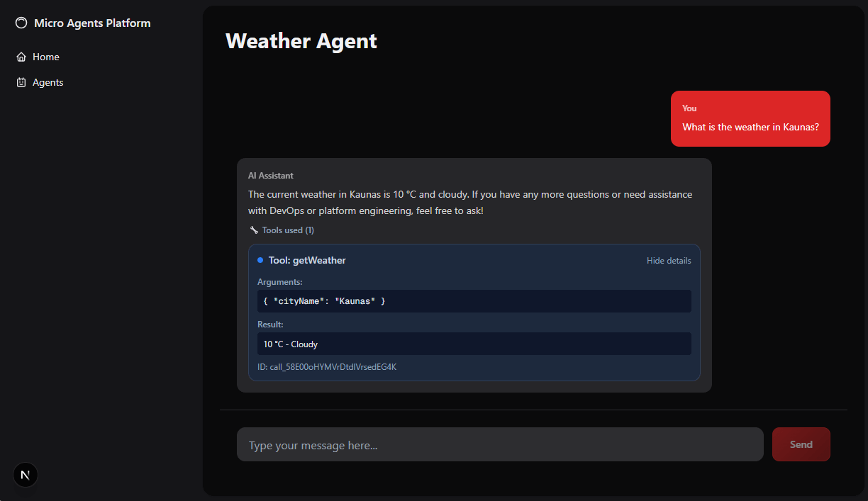Expand the Tools used (1) disclosure

pos(288,230)
